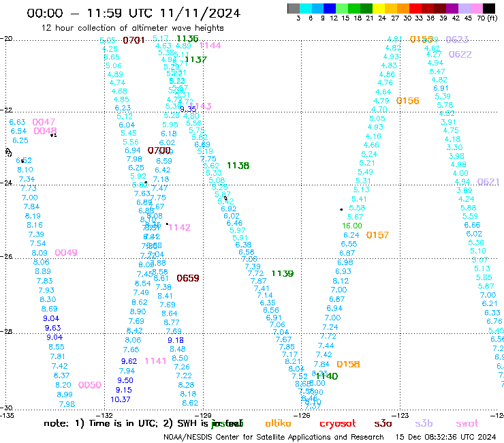Click the pink 0047 time stamp
The width and height of the screenshot is (504, 443).
44,122
